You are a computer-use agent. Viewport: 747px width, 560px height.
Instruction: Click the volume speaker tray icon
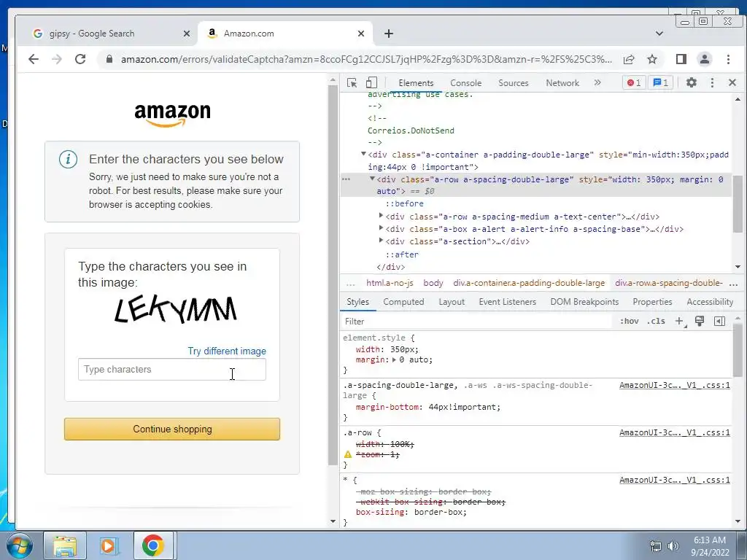[673, 546]
